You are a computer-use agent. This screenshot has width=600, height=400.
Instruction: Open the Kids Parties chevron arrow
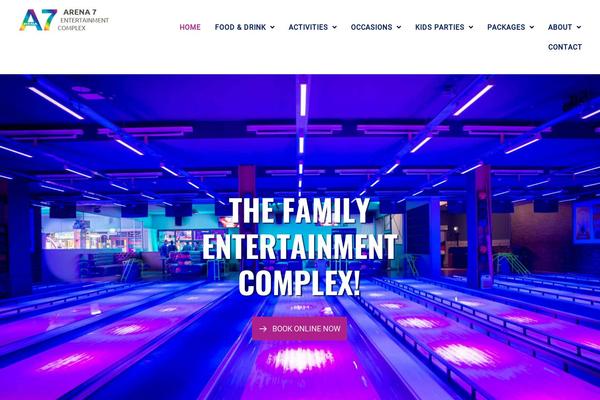pyautogui.click(x=471, y=27)
